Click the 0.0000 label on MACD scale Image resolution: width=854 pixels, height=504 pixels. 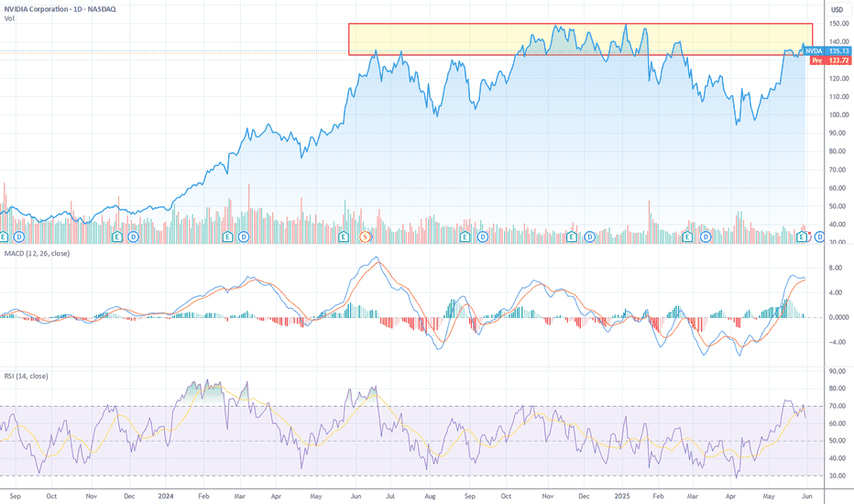coord(838,317)
